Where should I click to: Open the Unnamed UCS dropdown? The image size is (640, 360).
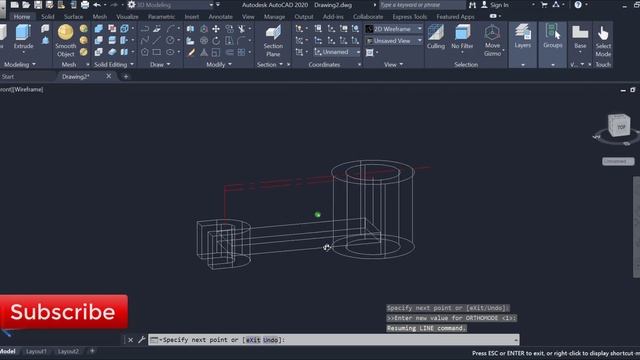pos(337,52)
